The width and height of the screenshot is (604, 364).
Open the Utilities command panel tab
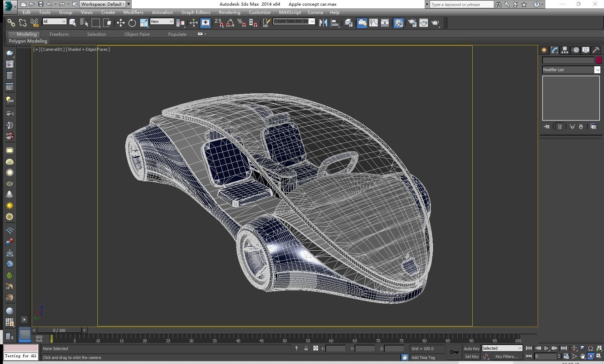(x=596, y=50)
